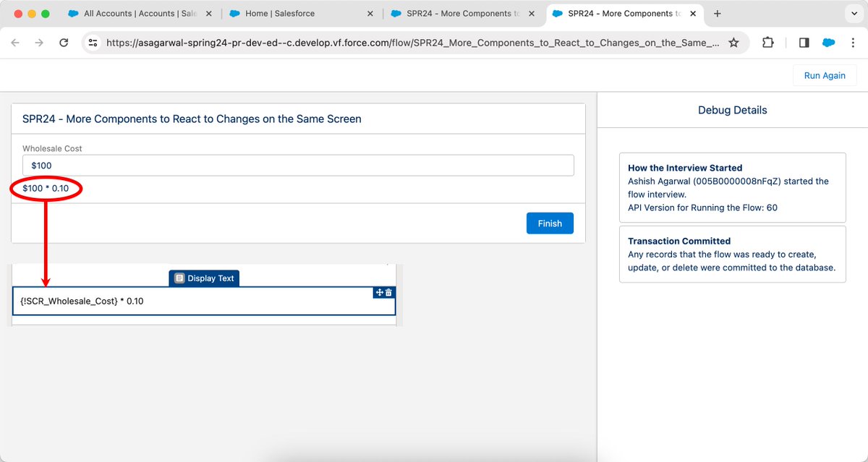Image resolution: width=868 pixels, height=462 pixels.
Task: Click the Debug Details heading
Action: pyautogui.click(x=732, y=111)
